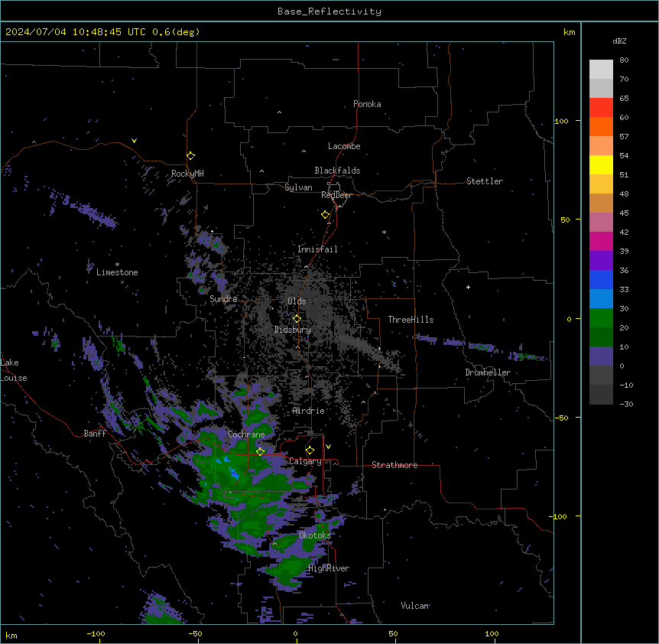
Task: Click the 100 tick on the vertical axis
Action: 561,121
